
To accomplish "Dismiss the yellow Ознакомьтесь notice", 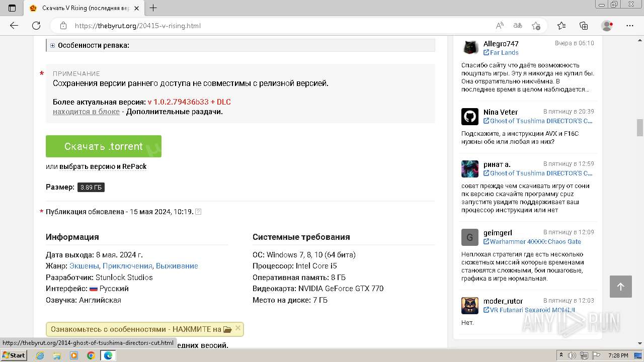I will (x=238, y=328).
